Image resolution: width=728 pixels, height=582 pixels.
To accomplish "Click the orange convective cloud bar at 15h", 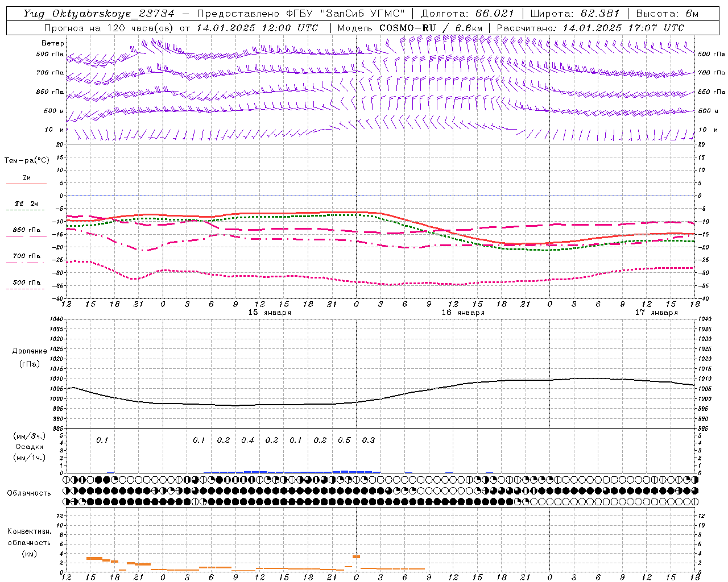I will (x=94, y=558).
